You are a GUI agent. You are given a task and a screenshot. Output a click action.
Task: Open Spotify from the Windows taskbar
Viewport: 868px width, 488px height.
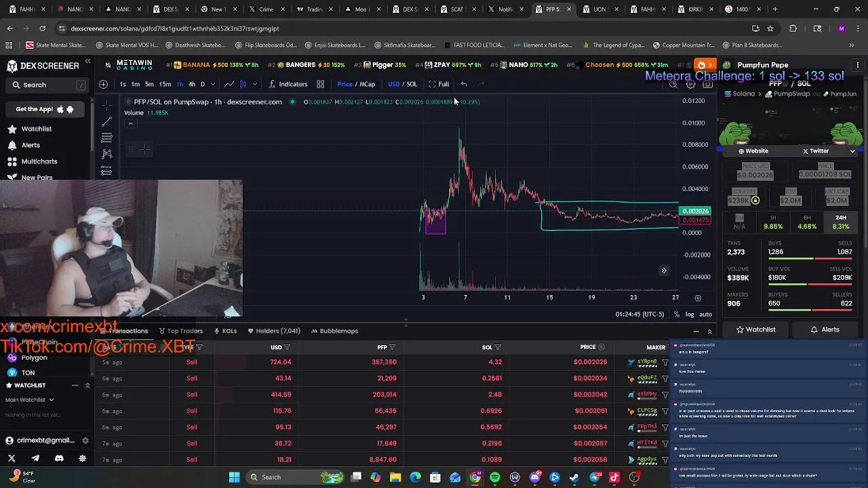(x=495, y=477)
